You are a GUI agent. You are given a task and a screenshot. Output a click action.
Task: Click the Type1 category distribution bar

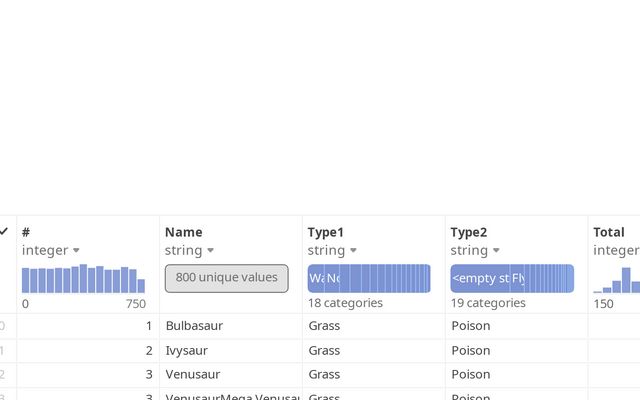(369, 278)
